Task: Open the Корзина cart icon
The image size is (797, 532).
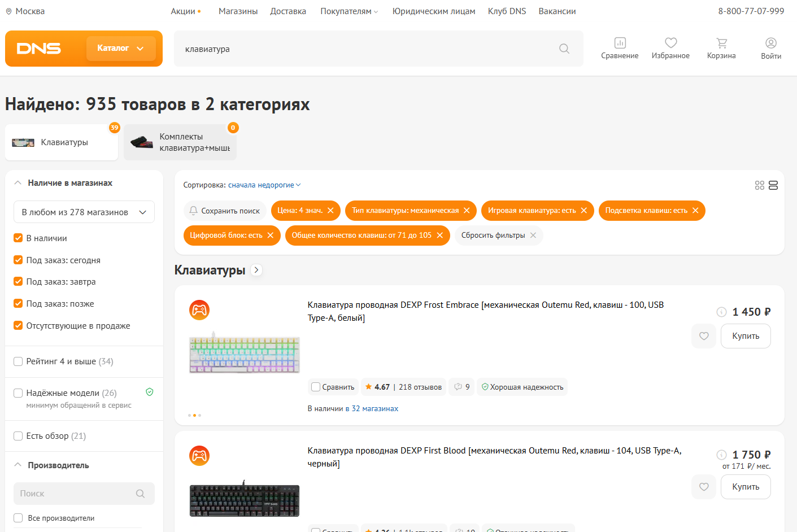Action: pos(721,43)
